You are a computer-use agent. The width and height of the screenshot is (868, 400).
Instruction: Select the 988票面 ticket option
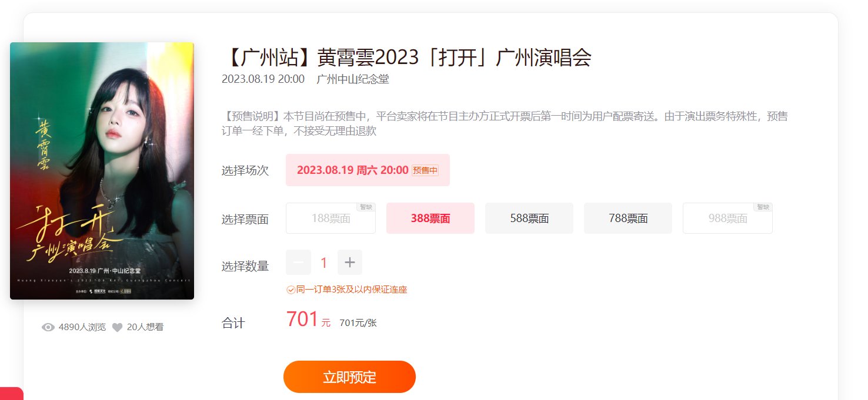point(727,219)
